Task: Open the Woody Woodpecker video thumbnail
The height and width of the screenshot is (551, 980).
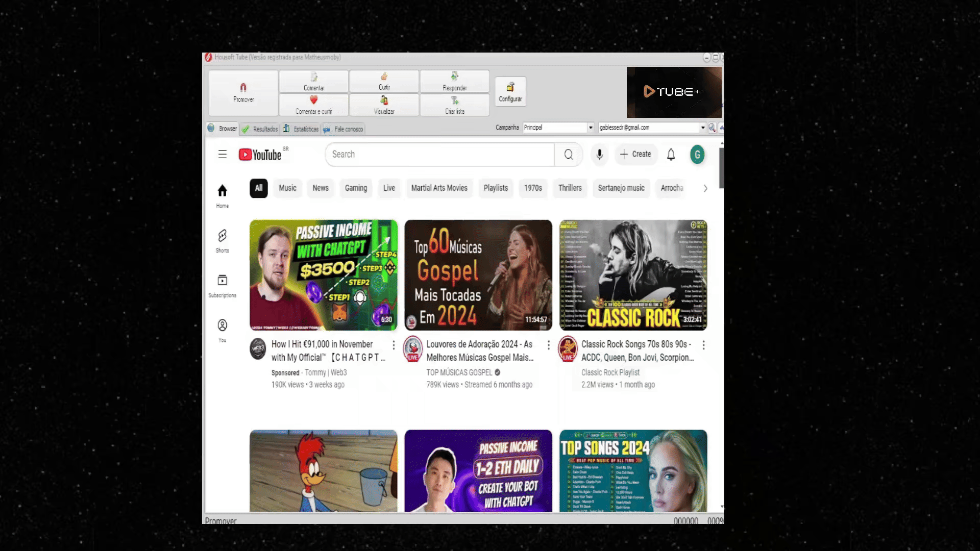Action: tap(324, 471)
